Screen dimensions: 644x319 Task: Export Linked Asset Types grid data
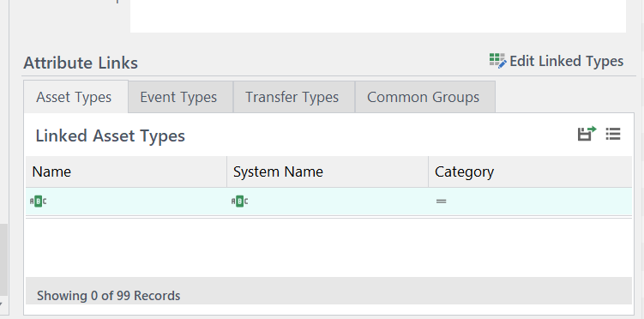(587, 134)
